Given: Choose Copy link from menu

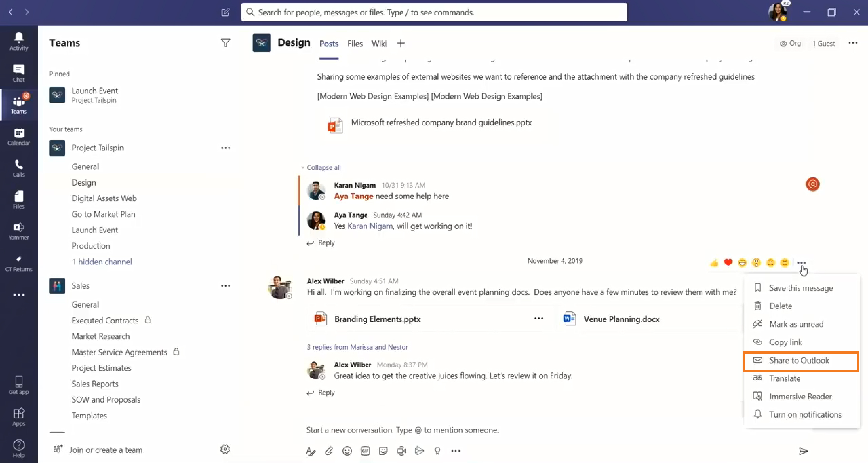Looking at the screenshot, I should click(x=801, y=342).
